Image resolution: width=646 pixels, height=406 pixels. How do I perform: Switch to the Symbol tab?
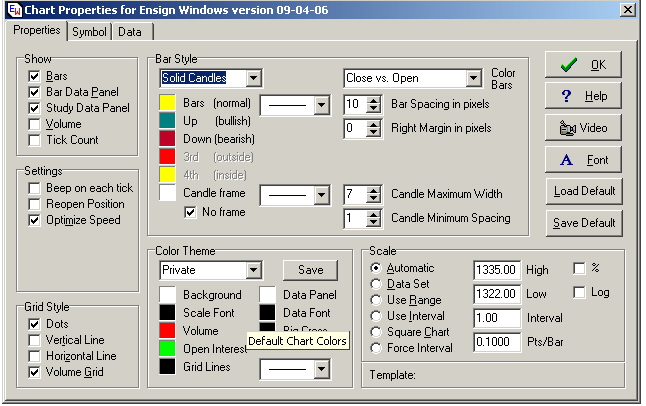coord(89,32)
